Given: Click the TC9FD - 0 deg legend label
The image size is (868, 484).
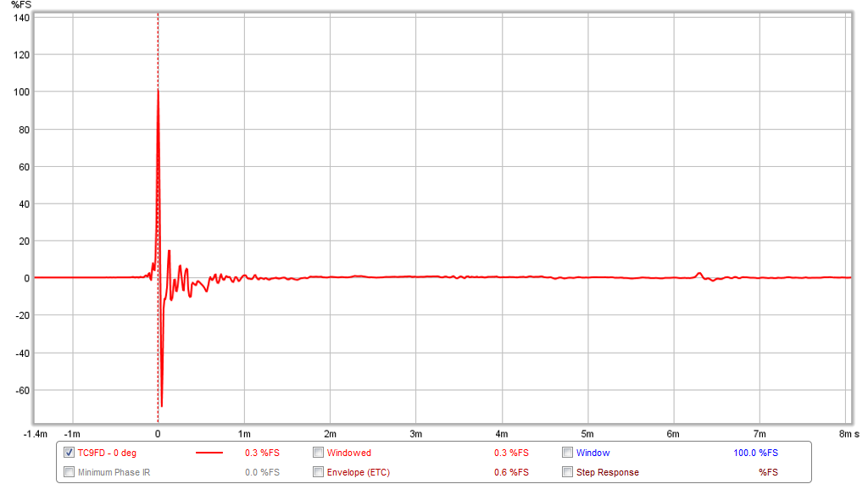Looking at the screenshot, I should coord(107,453).
